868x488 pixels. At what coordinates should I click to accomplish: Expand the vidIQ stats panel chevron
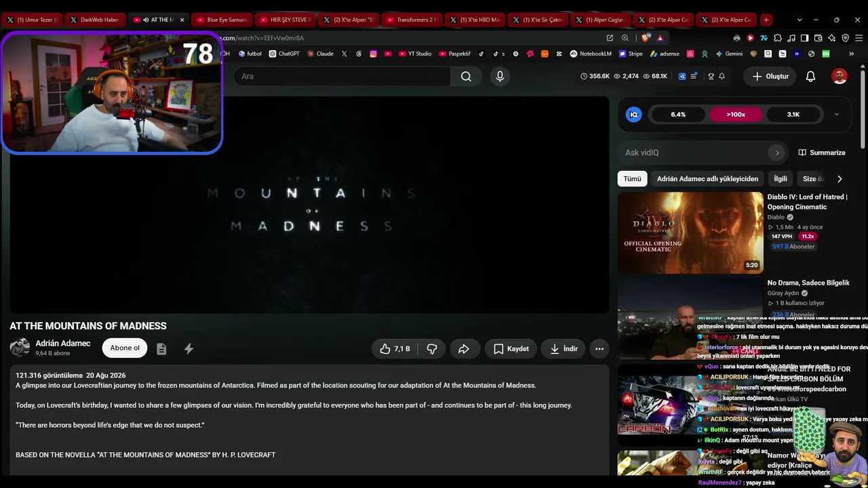(x=836, y=115)
